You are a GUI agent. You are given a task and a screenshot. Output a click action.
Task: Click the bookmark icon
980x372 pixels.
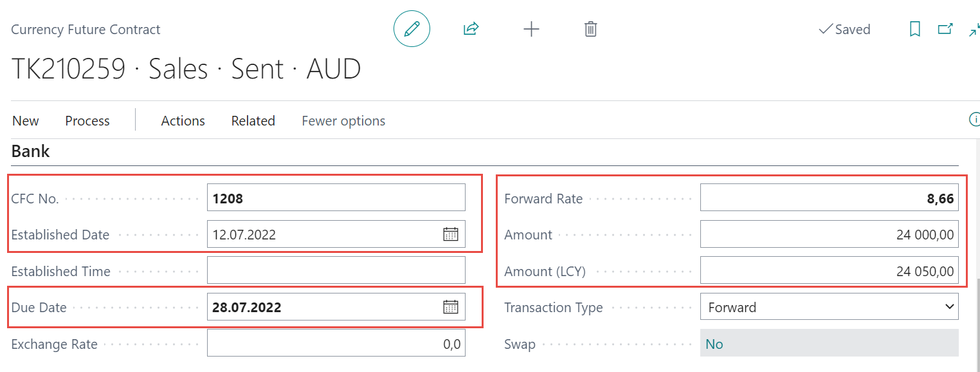(x=915, y=29)
